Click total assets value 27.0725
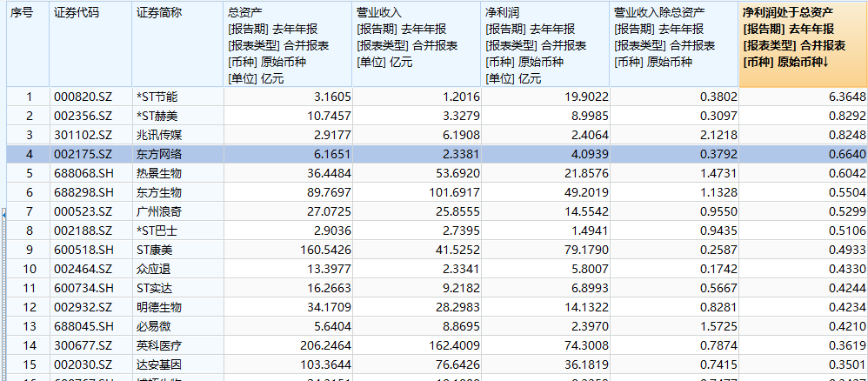The image size is (868, 381). coord(330,211)
